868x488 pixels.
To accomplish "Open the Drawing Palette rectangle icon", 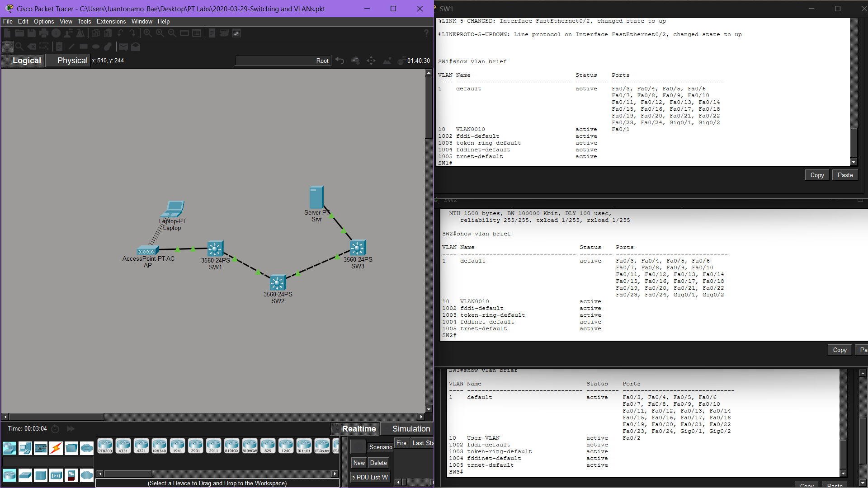I will [x=184, y=33].
